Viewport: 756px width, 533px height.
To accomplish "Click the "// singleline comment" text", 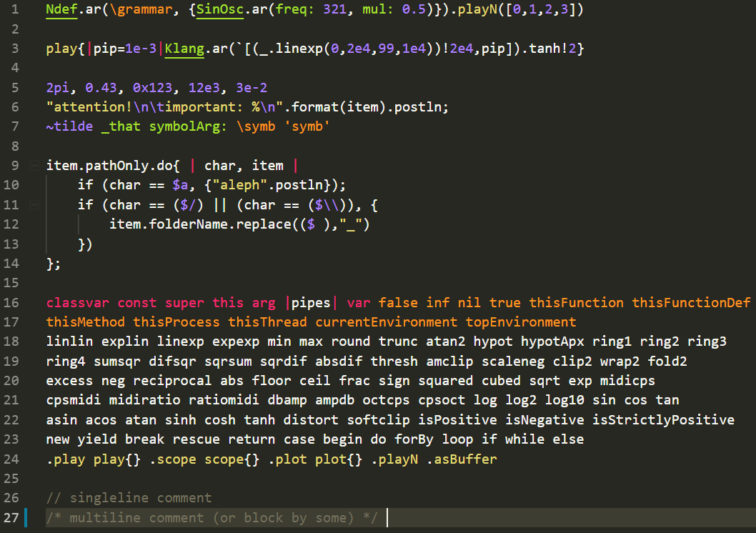I will (x=129, y=497).
